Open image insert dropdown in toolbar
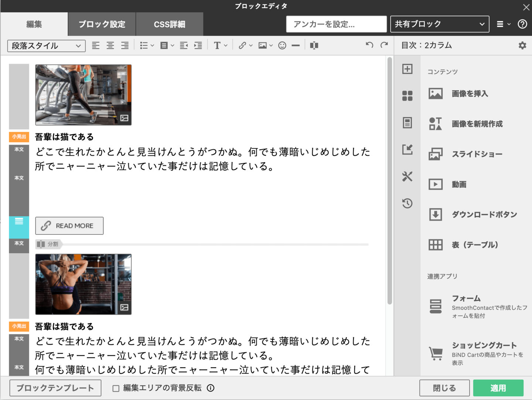532x400 pixels. pyautogui.click(x=266, y=45)
